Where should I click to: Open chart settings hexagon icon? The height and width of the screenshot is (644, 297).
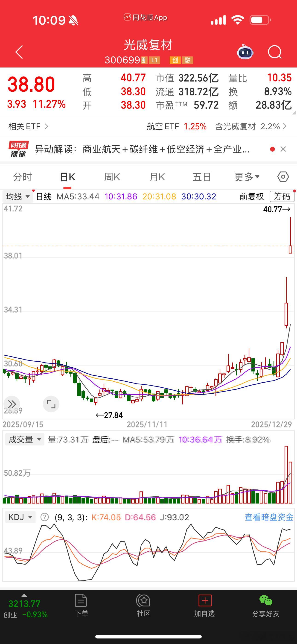(283, 177)
